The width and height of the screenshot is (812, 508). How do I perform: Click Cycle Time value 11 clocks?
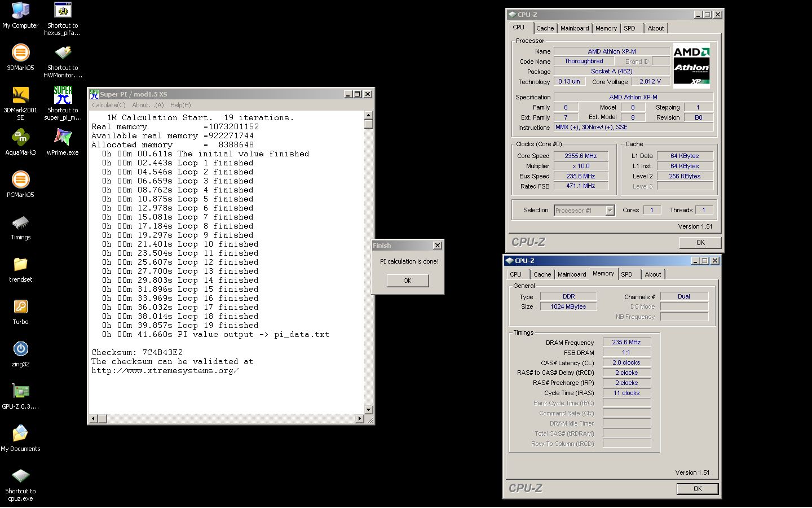point(626,393)
